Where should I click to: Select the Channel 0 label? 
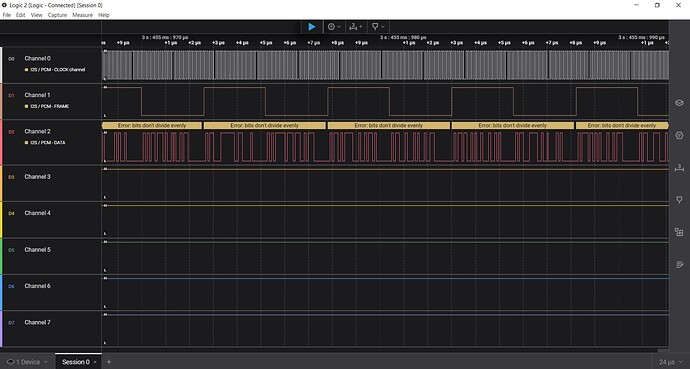tap(37, 58)
